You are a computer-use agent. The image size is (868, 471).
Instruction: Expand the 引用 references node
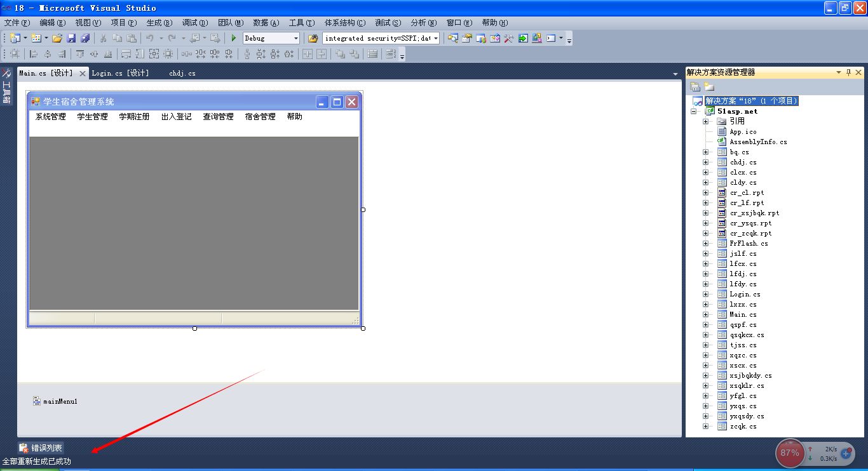click(x=705, y=121)
